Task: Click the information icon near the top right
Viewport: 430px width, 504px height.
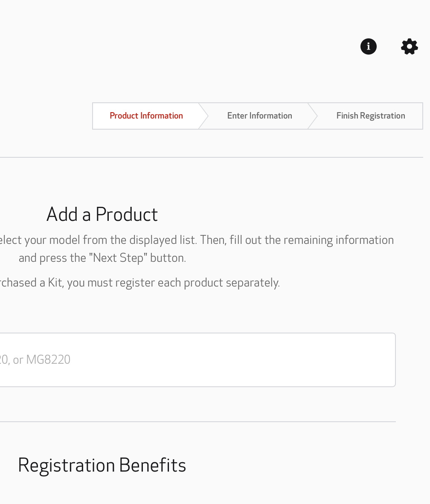Action: coord(368,47)
